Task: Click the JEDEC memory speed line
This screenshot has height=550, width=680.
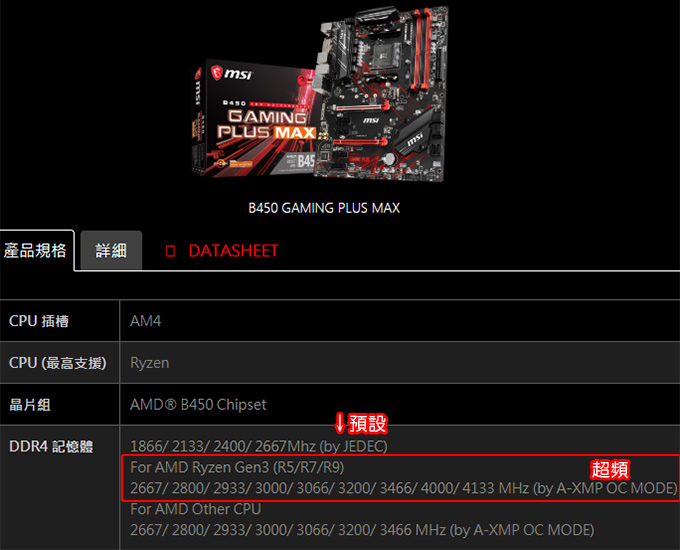Action: [x=259, y=446]
